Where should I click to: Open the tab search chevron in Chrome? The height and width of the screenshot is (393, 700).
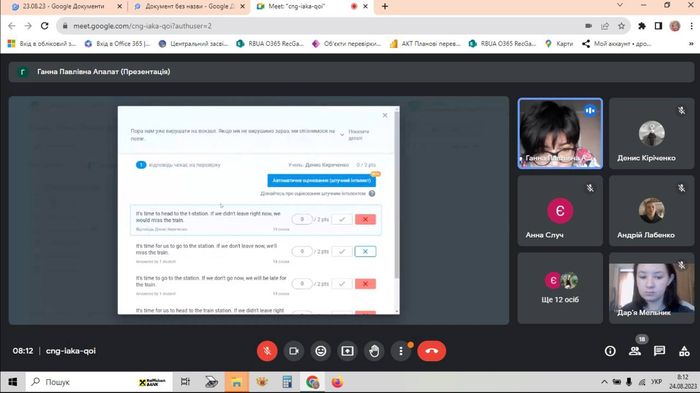point(620,5)
